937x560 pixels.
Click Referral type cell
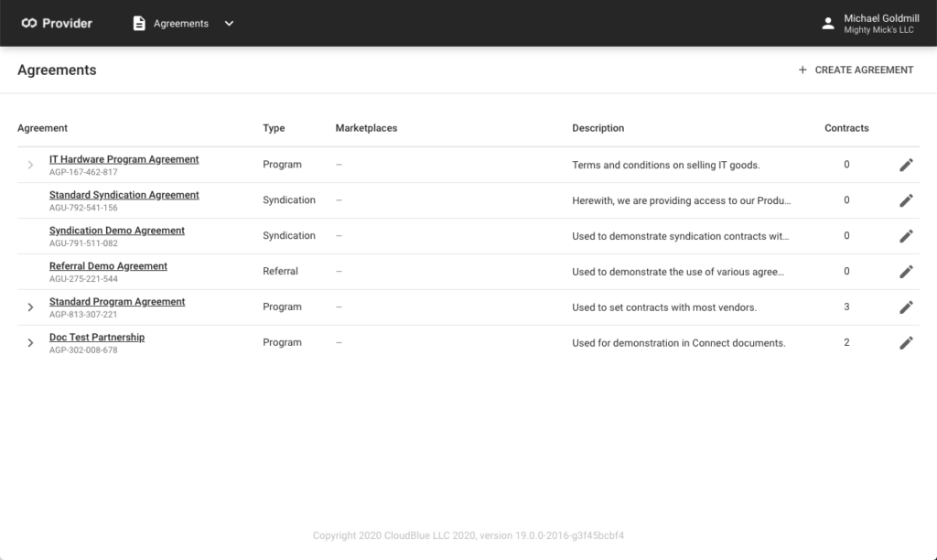(x=280, y=272)
